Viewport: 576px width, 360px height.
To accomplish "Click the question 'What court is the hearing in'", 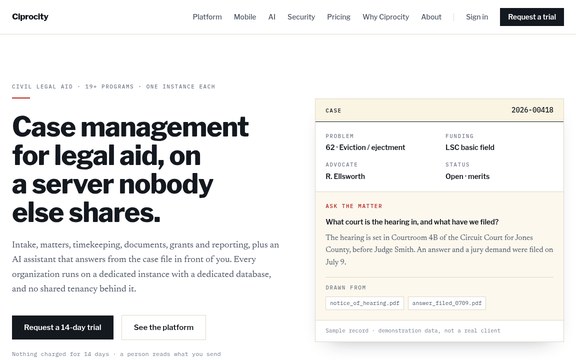I will [x=412, y=222].
